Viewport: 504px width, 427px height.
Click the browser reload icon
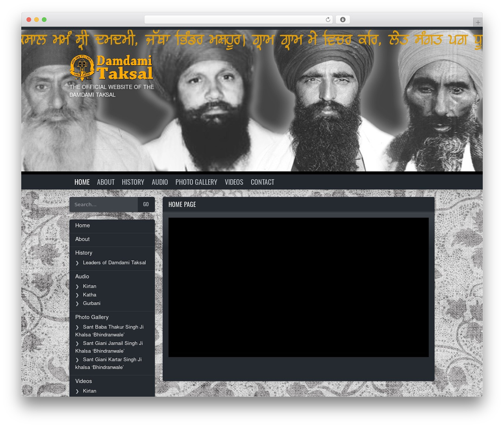pos(328,20)
